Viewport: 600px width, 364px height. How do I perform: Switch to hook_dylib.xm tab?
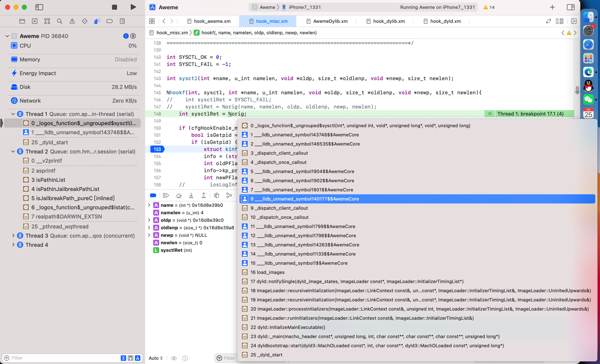[386, 21]
